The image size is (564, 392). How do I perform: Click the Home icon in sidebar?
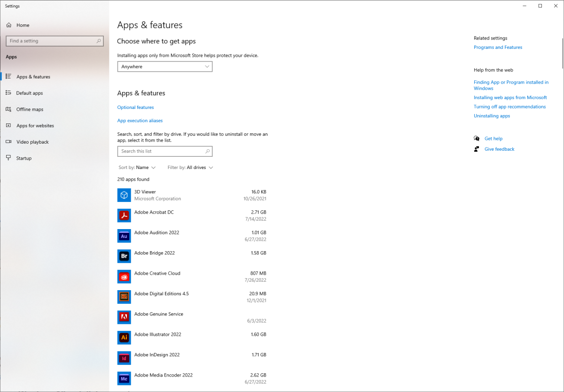click(8, 25)
